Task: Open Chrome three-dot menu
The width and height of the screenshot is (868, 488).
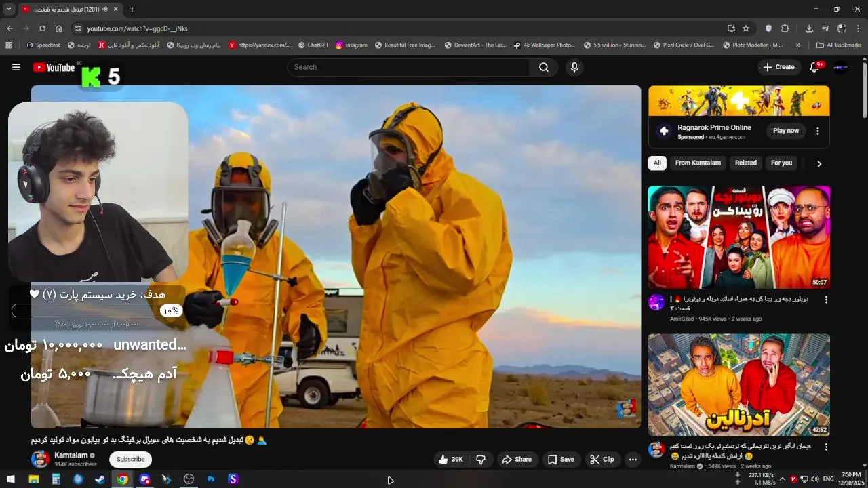Action: 859,28
